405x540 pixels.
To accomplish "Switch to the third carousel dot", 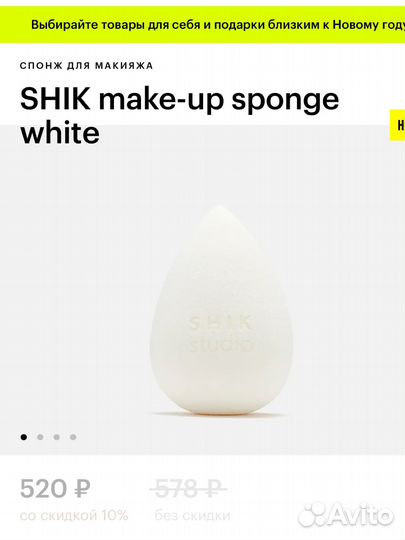I will [x=56, y=437].
